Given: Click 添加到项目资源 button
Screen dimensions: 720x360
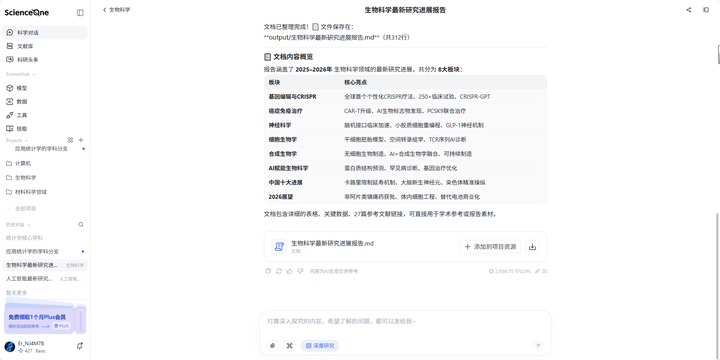Looking at the screenshot, I should (490, 247).
